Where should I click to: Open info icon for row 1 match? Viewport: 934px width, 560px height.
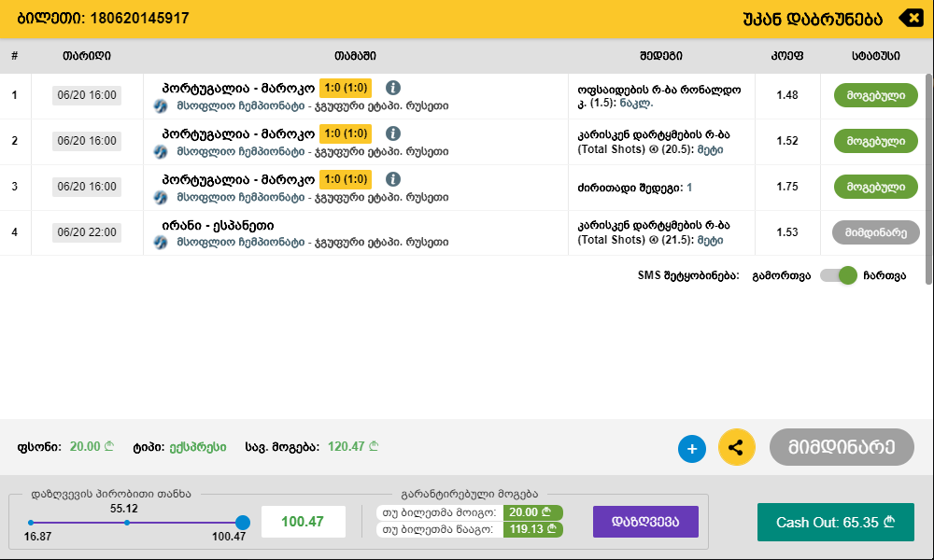pos(392,88)
